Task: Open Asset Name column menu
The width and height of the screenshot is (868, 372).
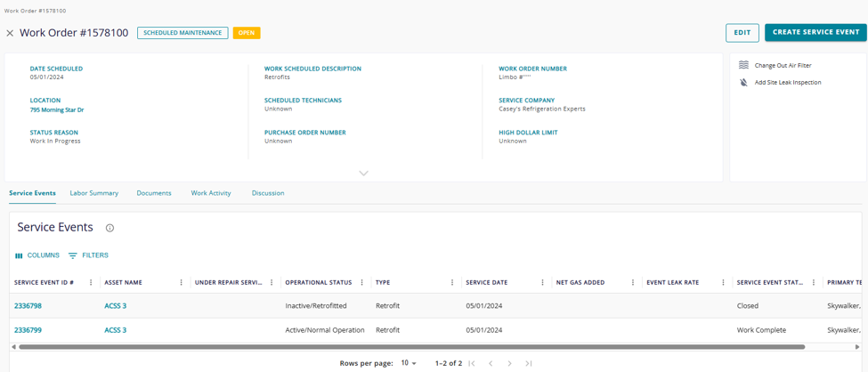Action: [181, 282]
